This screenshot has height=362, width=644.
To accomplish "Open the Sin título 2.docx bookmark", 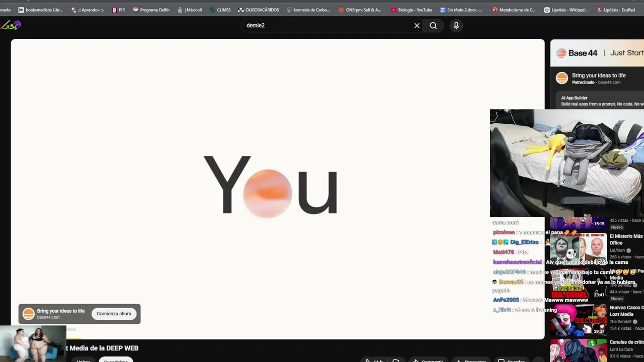I will tap(461, 10).
